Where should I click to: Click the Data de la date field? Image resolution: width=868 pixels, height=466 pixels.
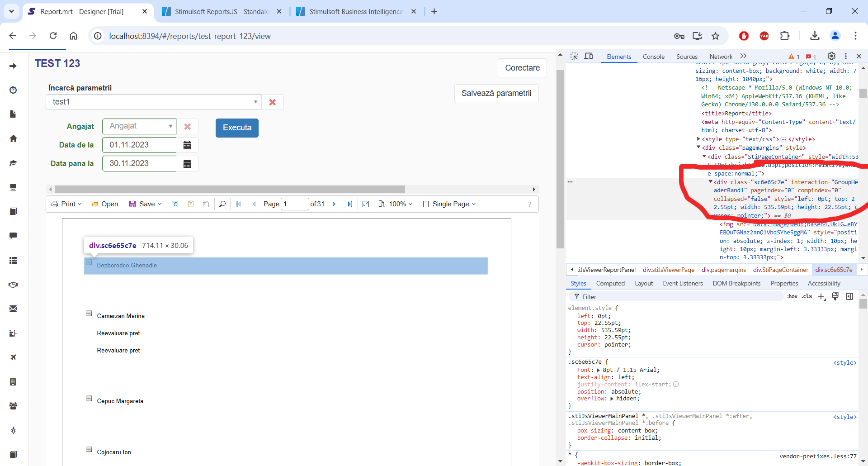139,145
